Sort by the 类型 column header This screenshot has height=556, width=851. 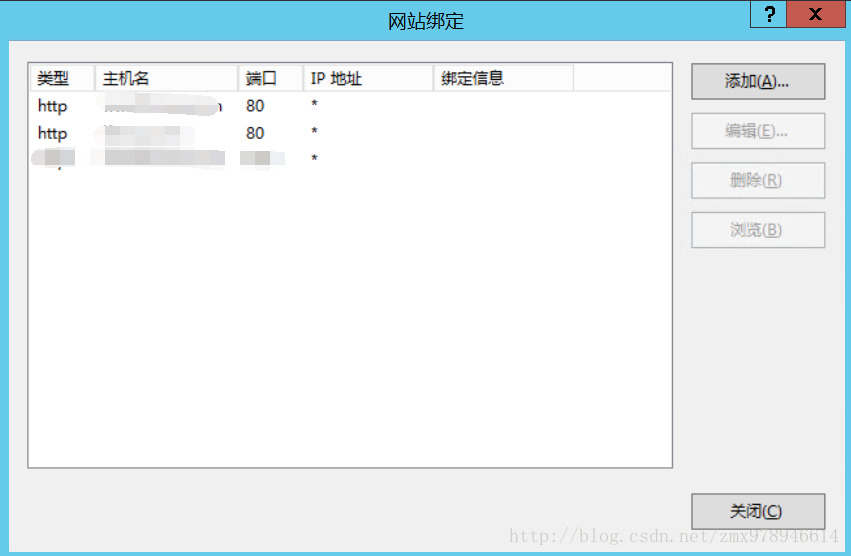click(54, 78)
